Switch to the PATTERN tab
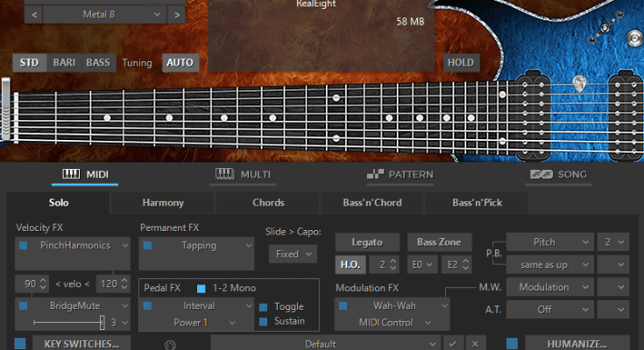The image size is (644, 350). pos(401,174)
